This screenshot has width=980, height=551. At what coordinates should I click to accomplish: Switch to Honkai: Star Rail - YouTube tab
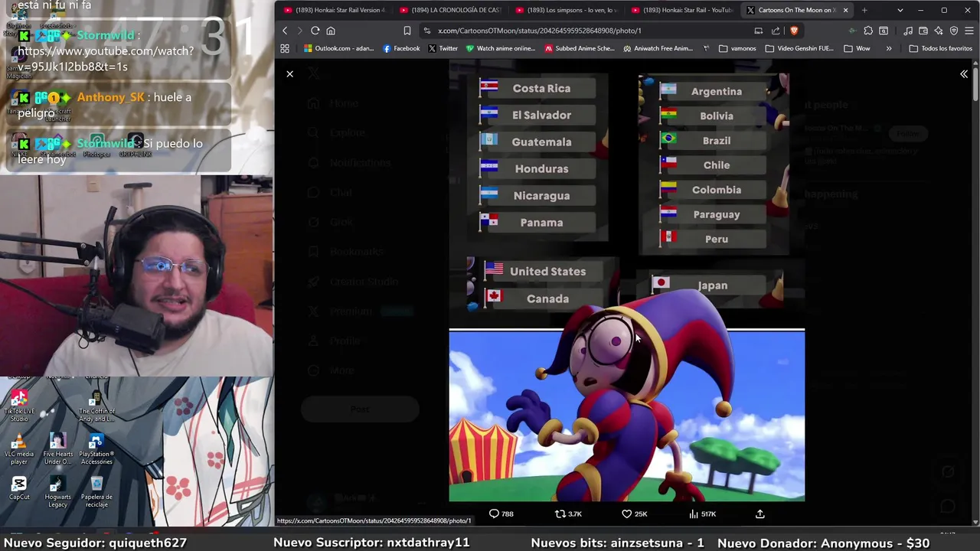click(x=684, y=10)
